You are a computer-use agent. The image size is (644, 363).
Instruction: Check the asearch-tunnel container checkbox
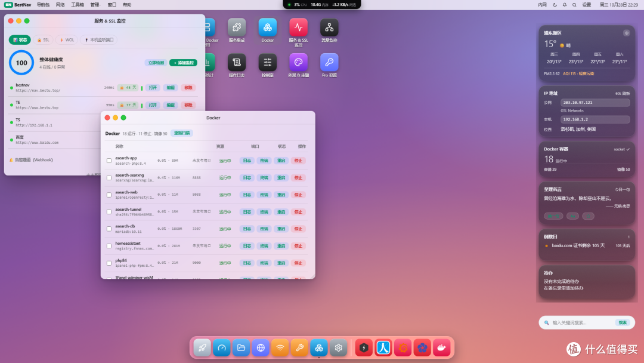109,212
